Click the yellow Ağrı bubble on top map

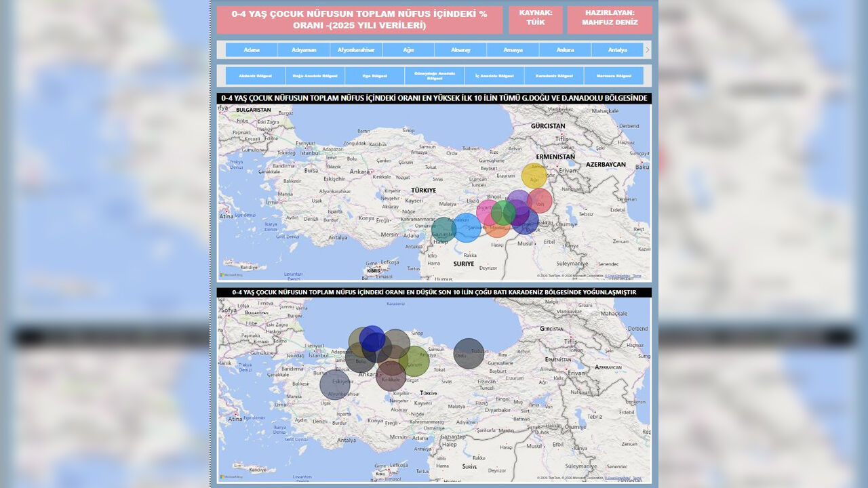[x=534, y=176]
